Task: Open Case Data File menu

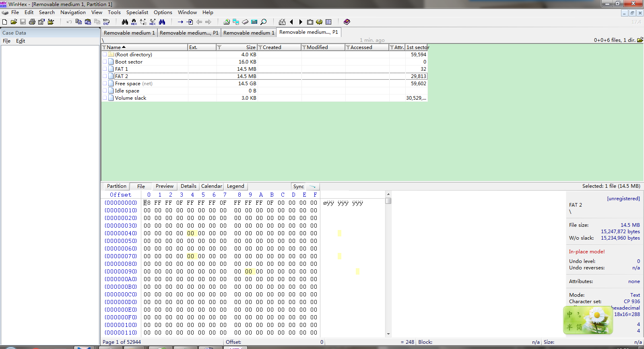Action: point(7,41)
